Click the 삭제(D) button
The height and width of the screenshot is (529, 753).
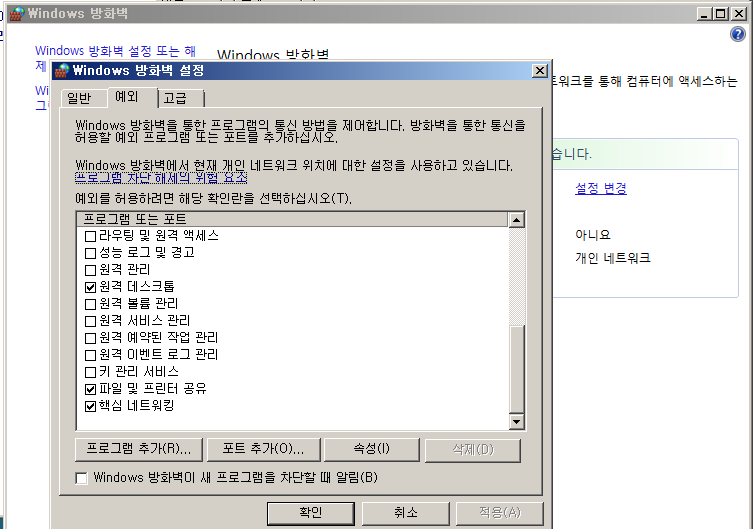(x=473, y=450)
